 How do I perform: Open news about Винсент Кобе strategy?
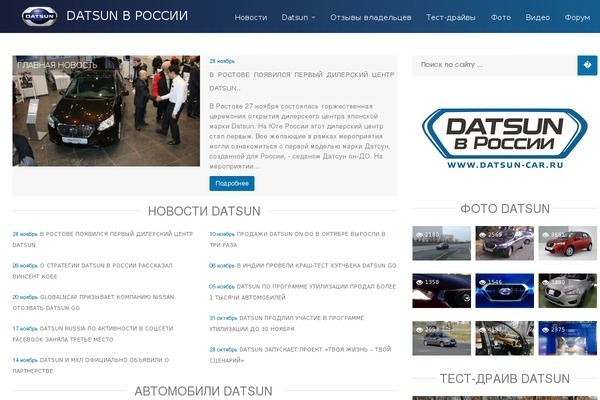[92, 271]
